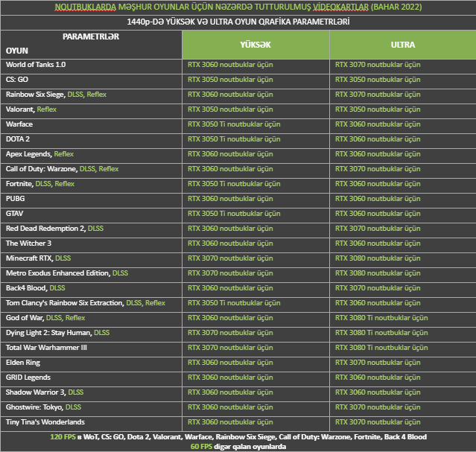This screenshot has height=452, width=476.
Task: Click Elden Ring ULTRA cell RTX 3070
Action: tap(403, 363)
